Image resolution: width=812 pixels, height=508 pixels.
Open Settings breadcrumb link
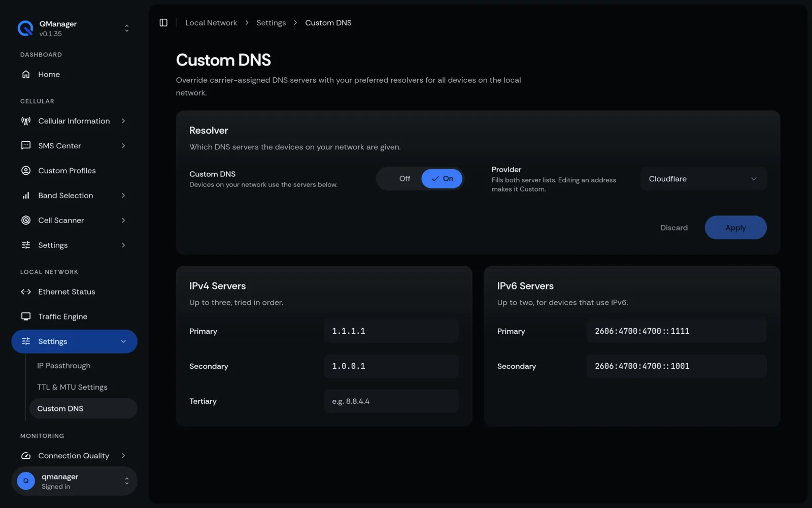(271, 23)
